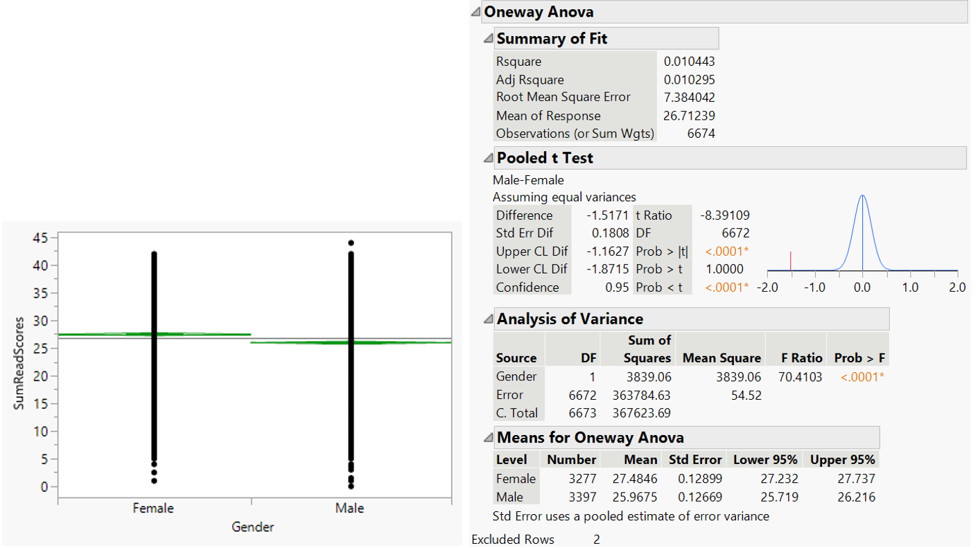Click Root Mean Square Error value 7.384042
980x548 pixels.
click(x=689, y=98)
